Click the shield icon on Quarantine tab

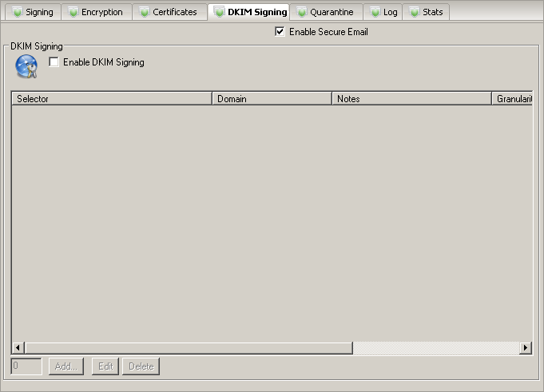301,13
